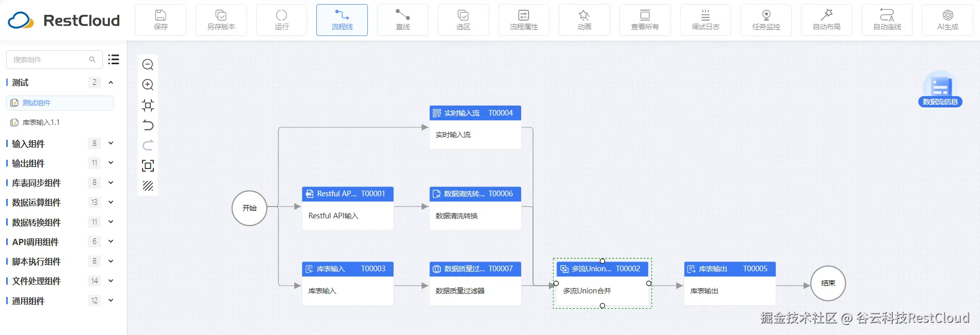Select the 开始 start node

[250, 208]
